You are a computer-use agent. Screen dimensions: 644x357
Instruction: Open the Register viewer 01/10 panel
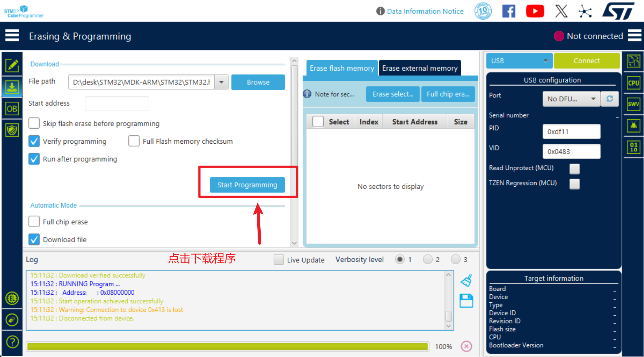click(634, 147)
